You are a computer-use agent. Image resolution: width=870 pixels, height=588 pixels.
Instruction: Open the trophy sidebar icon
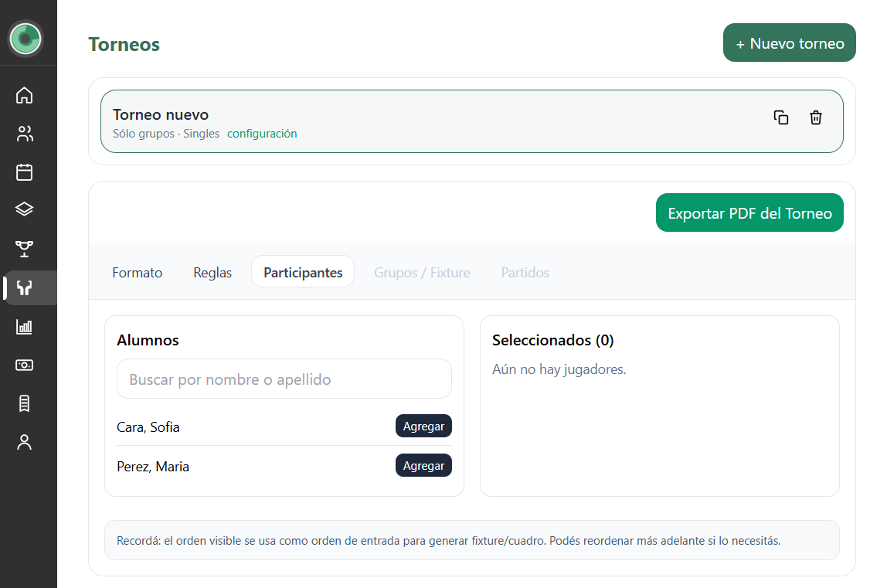(25, 248)
